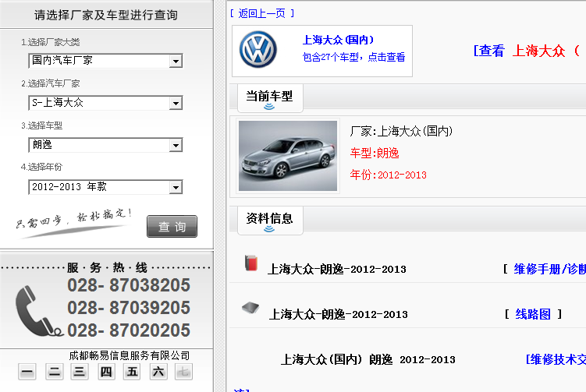Viewport: 586px width, 392px height.
Task: Click 包含27个车型，点击查看 link
Action: pyautogui.click(x=353, y=57)
